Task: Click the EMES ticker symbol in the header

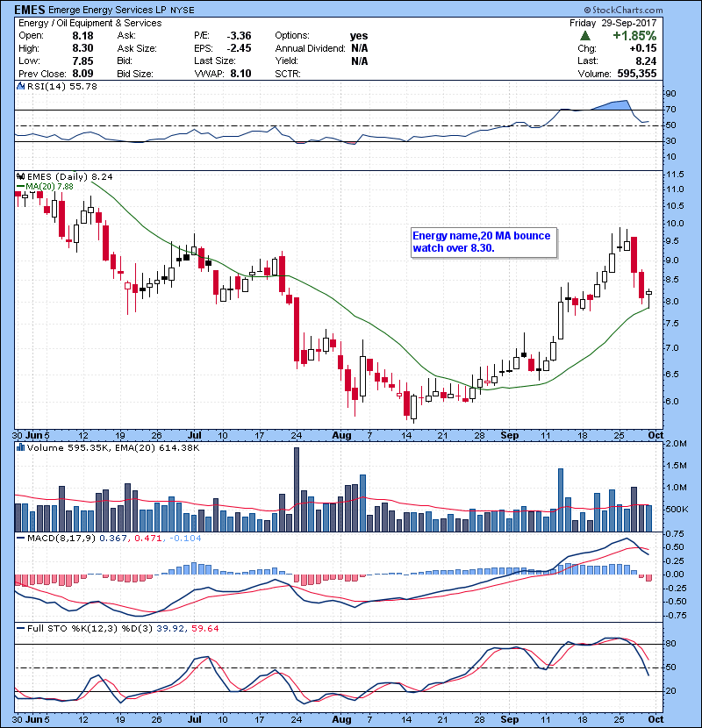Action: (x=30, y=10)
